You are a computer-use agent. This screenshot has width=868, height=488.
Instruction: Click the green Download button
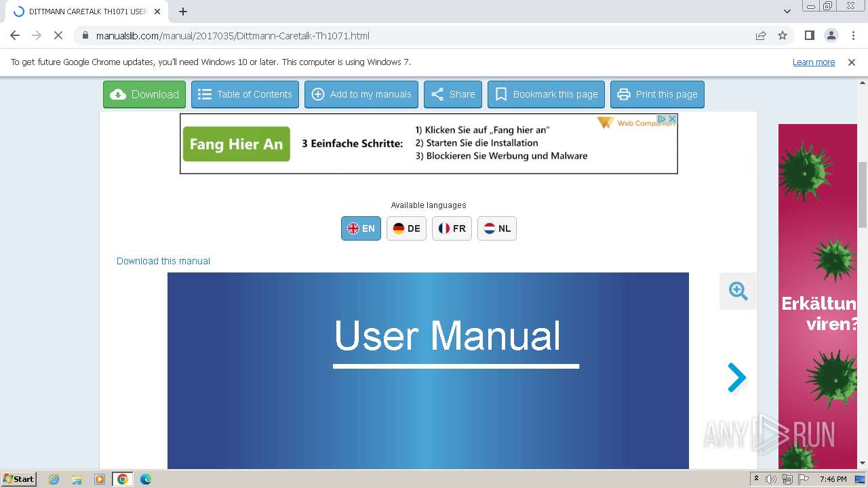[144, 94]
